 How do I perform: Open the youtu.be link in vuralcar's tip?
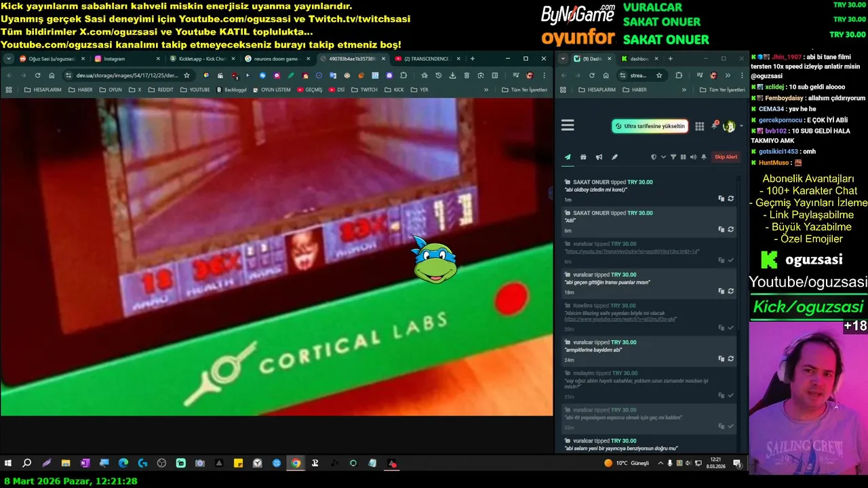tap(631, 251)
